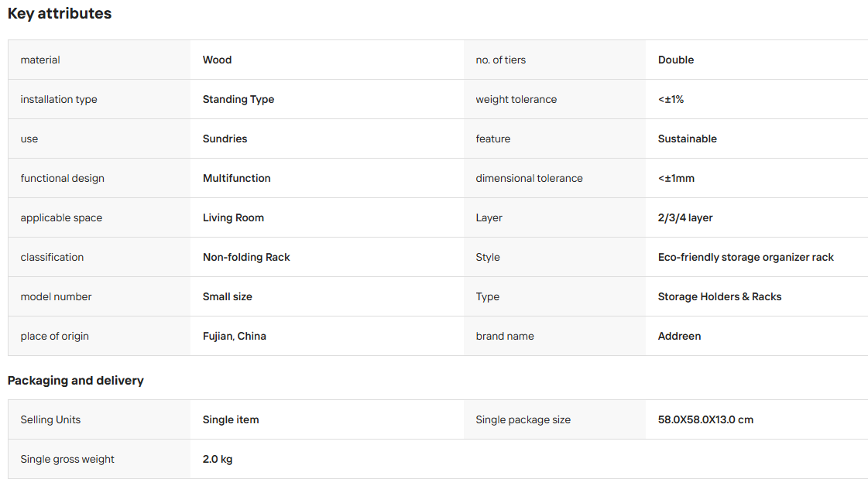Viewport: 868px width, 479px height.
Task: Select the Wood material value
Action: point(217,60)
